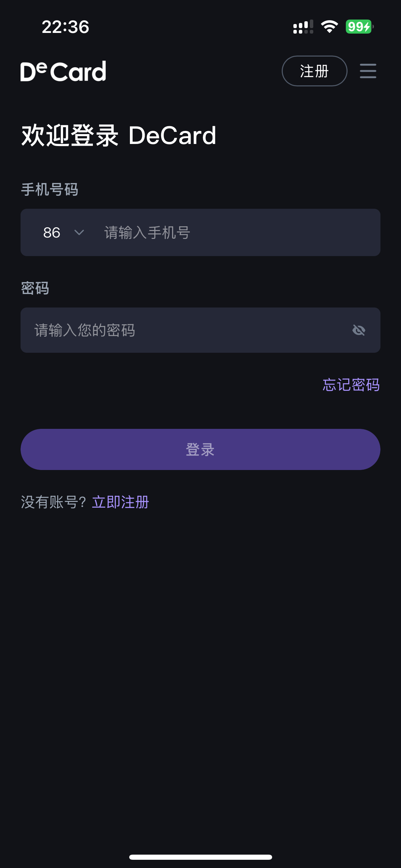Toggle password visibility eye icon
Viewport: 401px width, 868px height.
(359, 330)
